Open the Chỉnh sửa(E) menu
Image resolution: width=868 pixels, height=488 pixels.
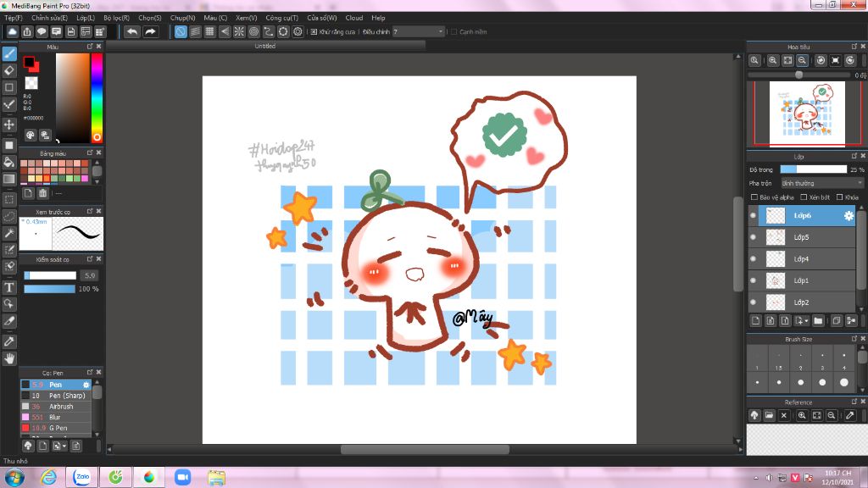(x=49, y=18)
